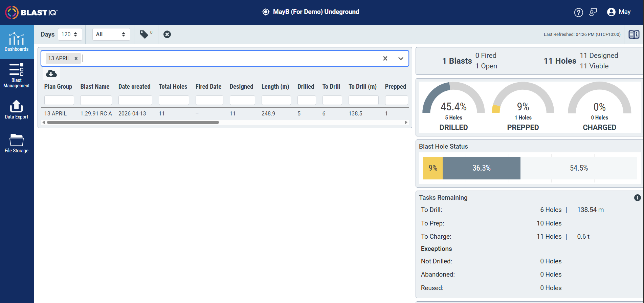Click the 2026-04-13 date cell
Viewport: 644px width, 303px height.
tap(132, 113)
